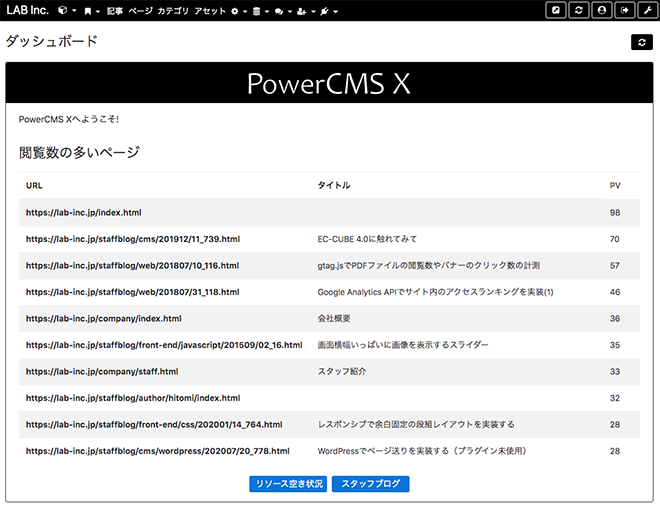Expand the plug icon dropdown
Viewport: 660px width, 507px height.
tap(329, 11)
